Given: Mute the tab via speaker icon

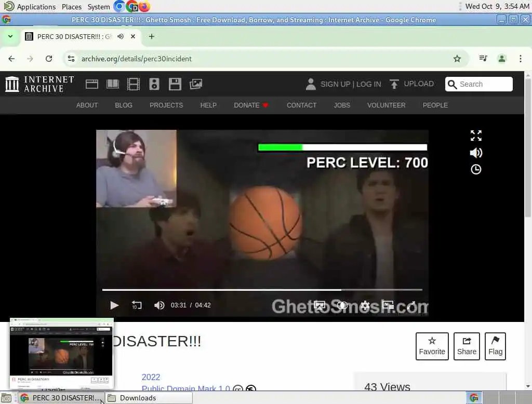Looking at the screenshot, I should tap(121, 36).
